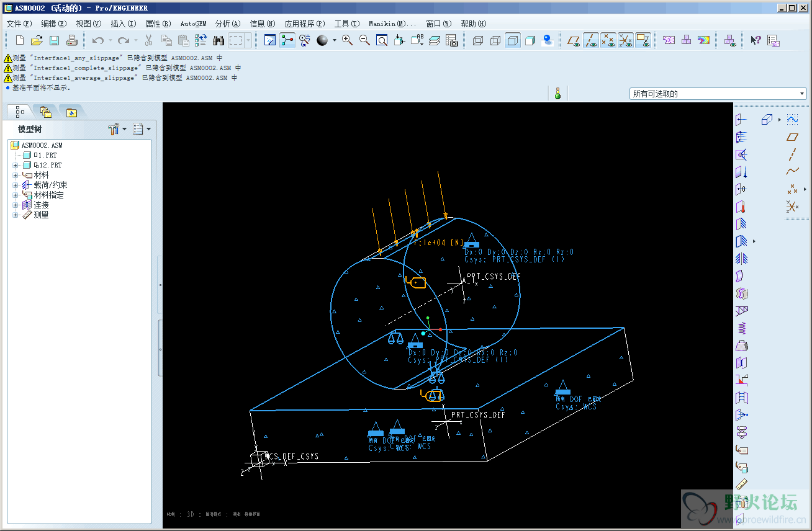Open the Undo history dropdown arrow

(110, 40)
